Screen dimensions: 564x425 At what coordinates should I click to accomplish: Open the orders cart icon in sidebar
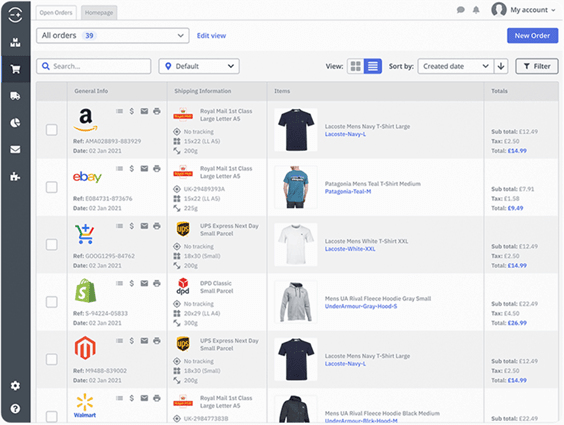(x=15, y=69)
